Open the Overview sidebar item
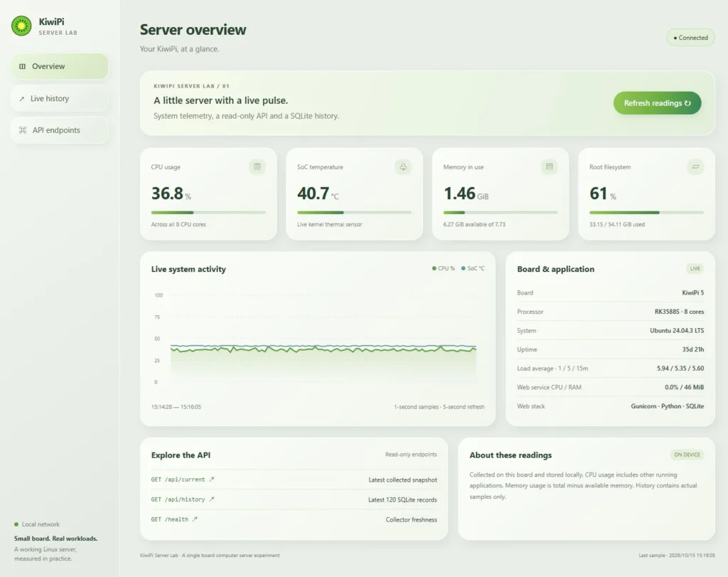The height and width of the screenshot is (577, 728). coord(60,66)
